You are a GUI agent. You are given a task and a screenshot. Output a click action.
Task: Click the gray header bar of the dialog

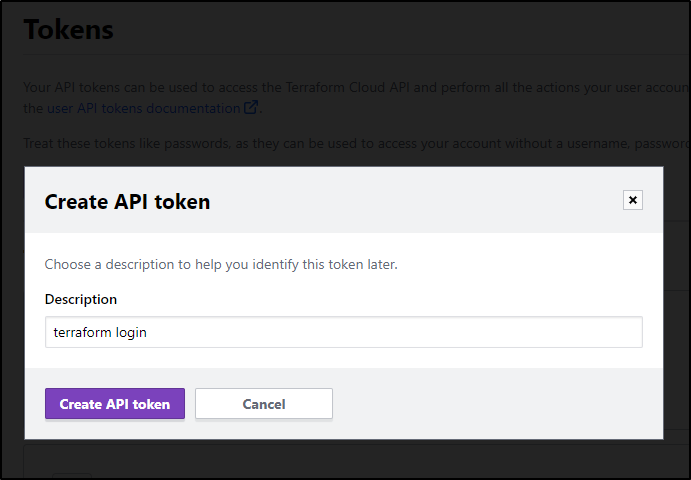344,200
